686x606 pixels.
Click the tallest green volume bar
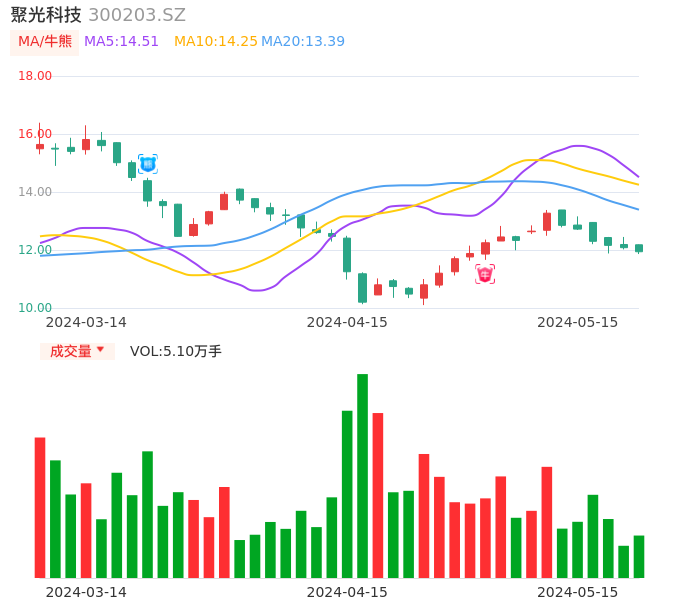[362, 476]
